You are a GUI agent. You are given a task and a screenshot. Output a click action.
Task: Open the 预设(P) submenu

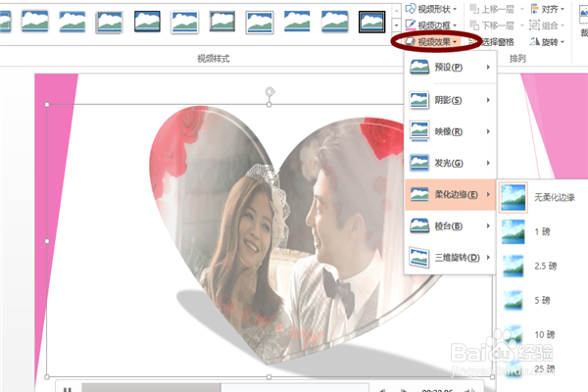tap(450, 68)
